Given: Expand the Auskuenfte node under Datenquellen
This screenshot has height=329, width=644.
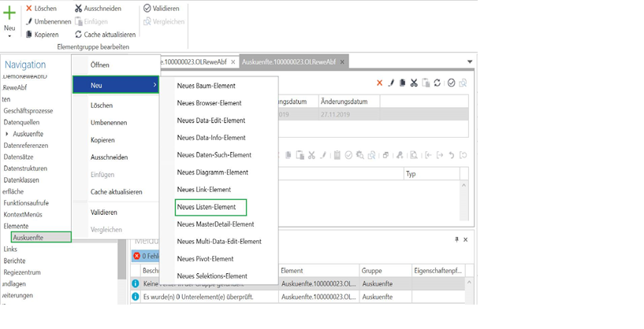Looking at the screenshot, I should [x=7, y=134].
